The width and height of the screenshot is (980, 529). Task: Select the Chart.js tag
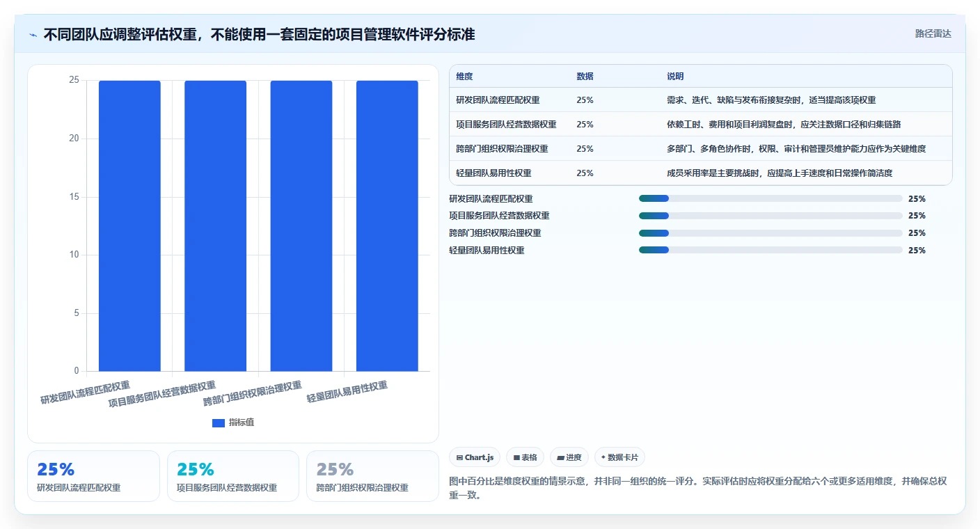click(475, 457)
